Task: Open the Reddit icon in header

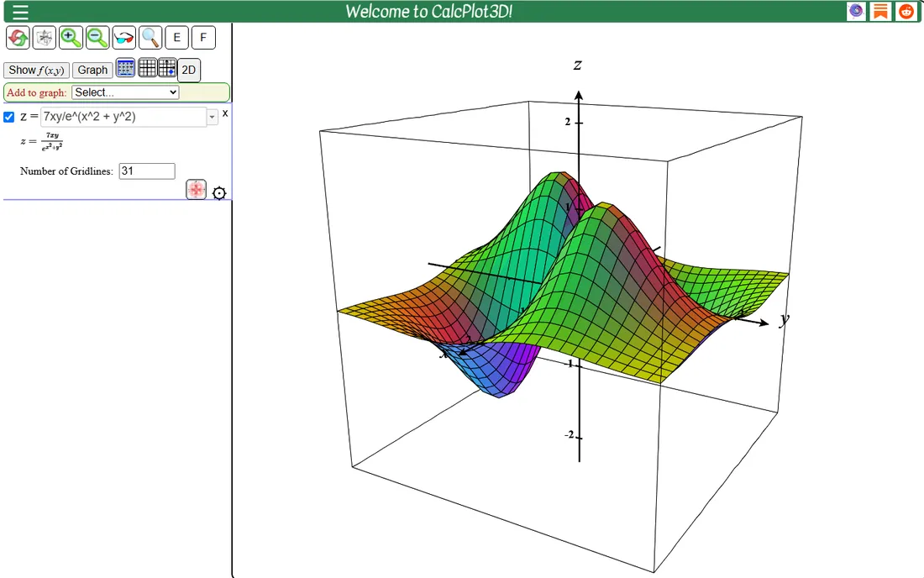Action: 906,11
